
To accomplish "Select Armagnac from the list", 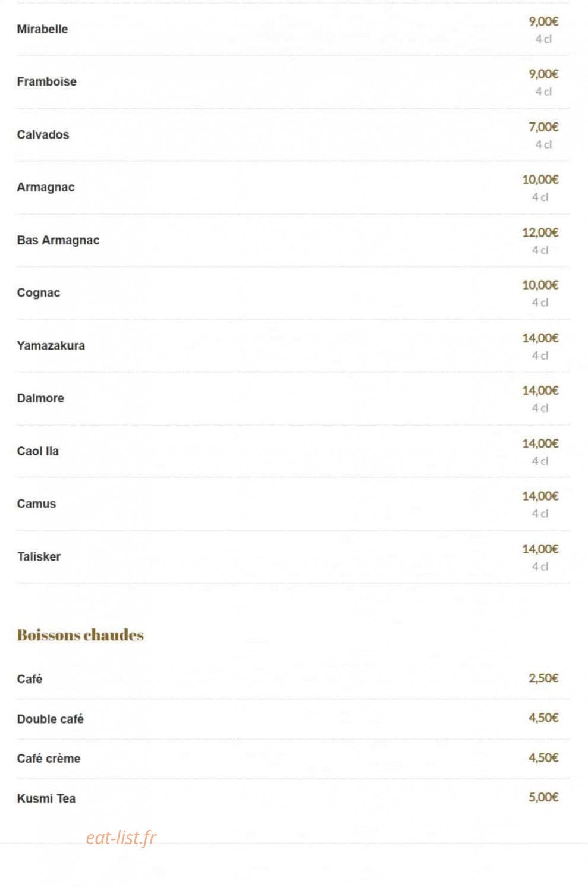I will click(46, 187).
